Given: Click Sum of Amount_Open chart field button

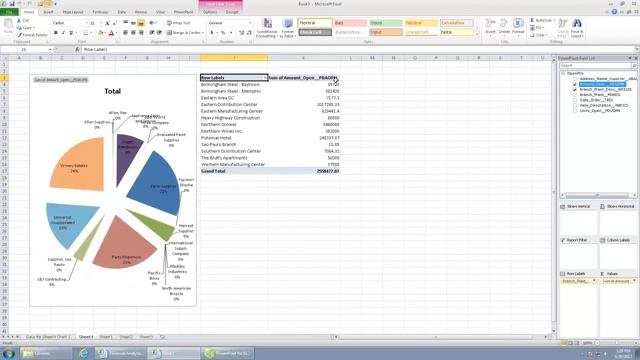Looking at the screenshot, I should click(61, 80).
